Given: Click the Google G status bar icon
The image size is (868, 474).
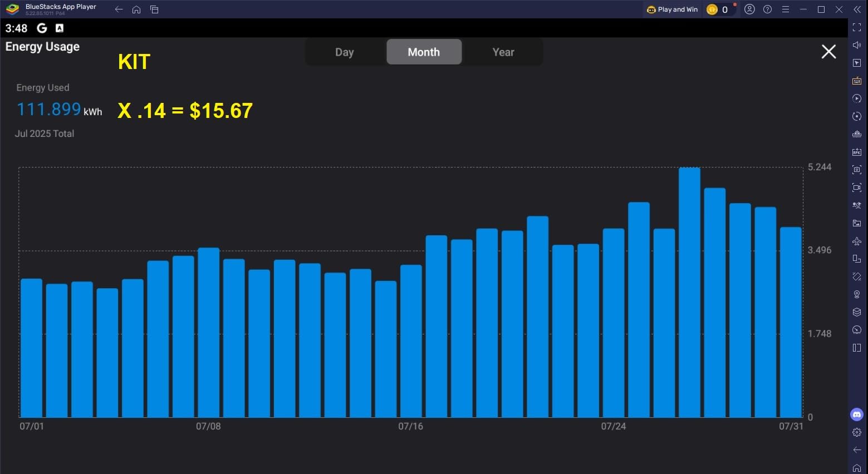Looking at the screenshot, I should [42, 28].
